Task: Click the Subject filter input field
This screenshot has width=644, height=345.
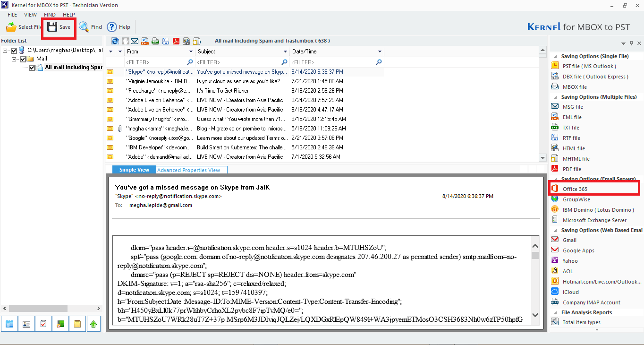Action: [x=242, y=62]
